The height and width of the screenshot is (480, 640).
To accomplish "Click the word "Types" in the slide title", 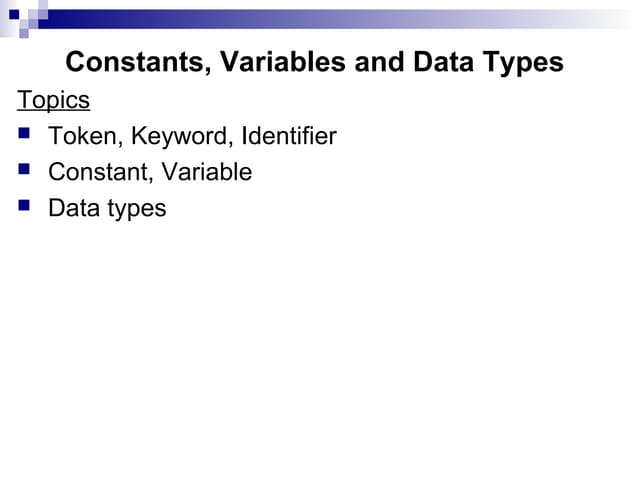I will (525, 63).
